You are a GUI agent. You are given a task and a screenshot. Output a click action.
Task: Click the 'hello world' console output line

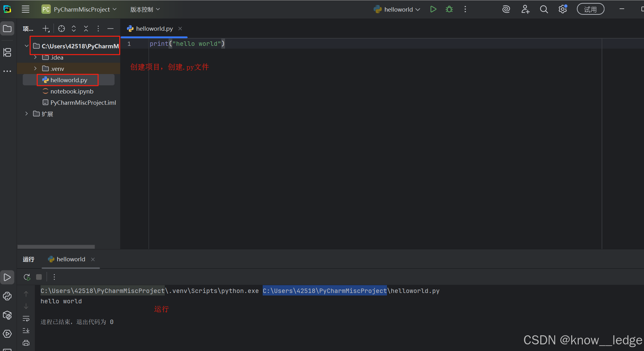point(61,301)
